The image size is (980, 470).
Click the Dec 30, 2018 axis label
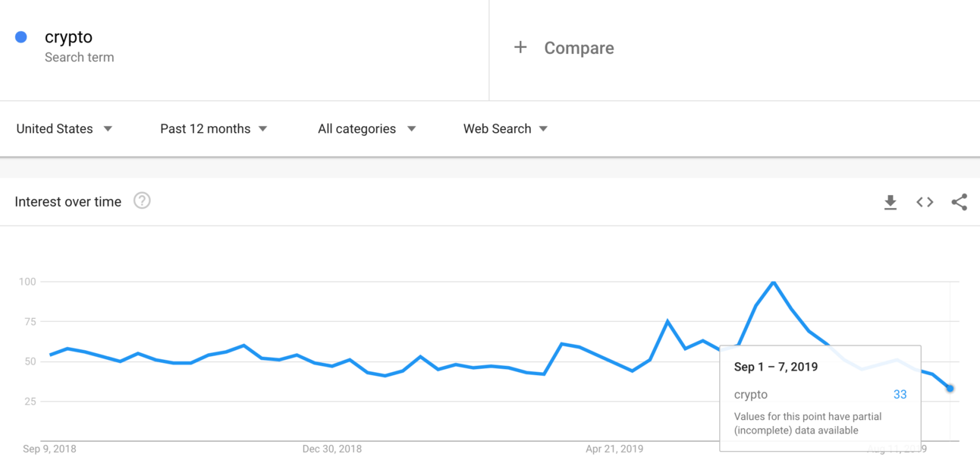332,449
